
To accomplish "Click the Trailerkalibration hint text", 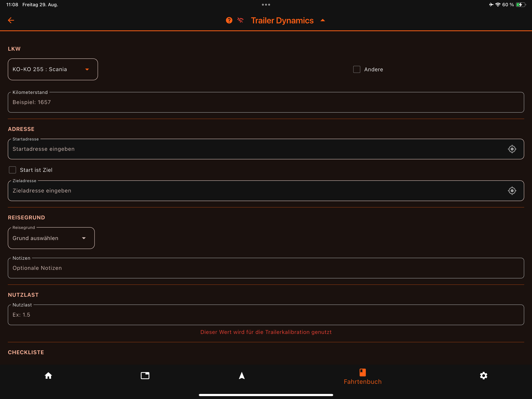I will pos(266,332).
